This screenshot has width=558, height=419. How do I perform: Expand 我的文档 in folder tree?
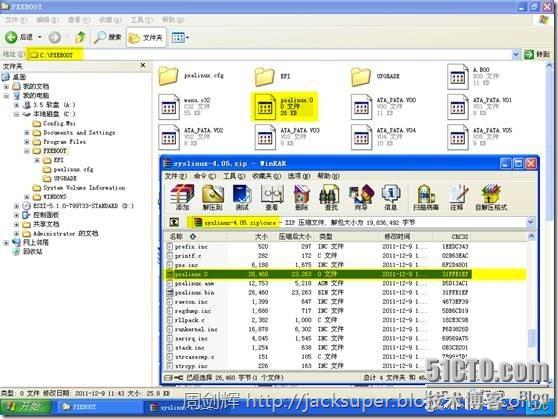6,87
